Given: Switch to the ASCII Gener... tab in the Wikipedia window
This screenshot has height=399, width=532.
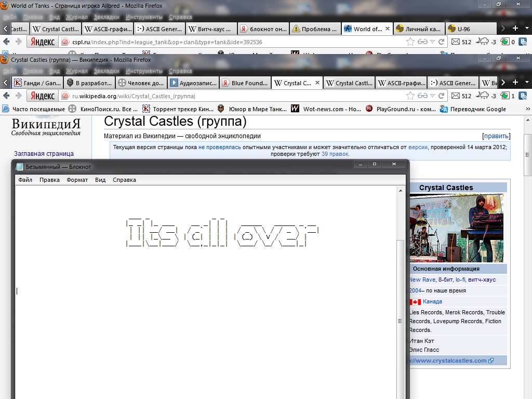Looking at the screenshot, I should click(x=453, y=83).
